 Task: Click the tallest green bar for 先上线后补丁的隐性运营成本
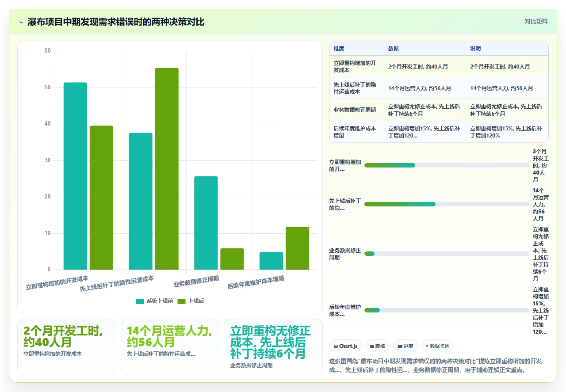click(167, 169)
